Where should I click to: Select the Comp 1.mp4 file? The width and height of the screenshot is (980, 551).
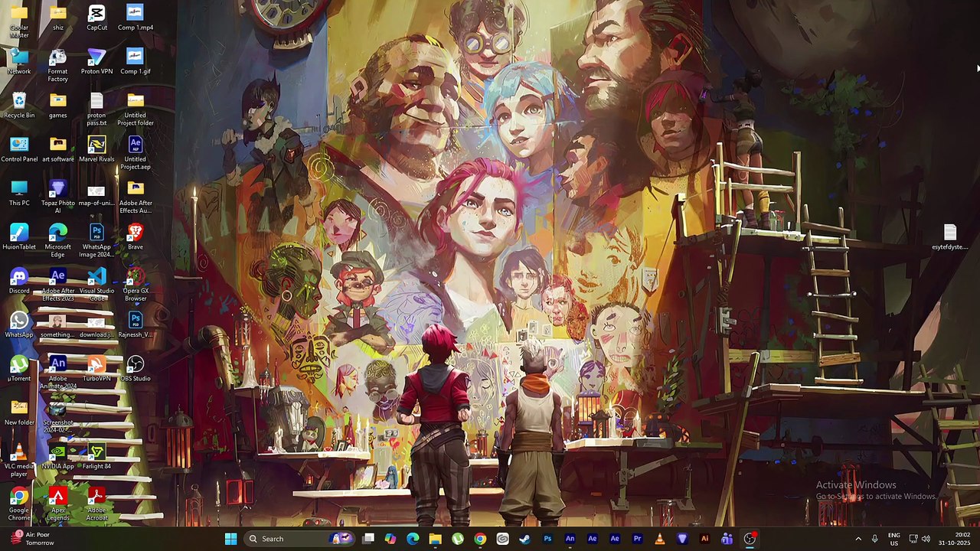pyautogui.click(x=136, y=18)
